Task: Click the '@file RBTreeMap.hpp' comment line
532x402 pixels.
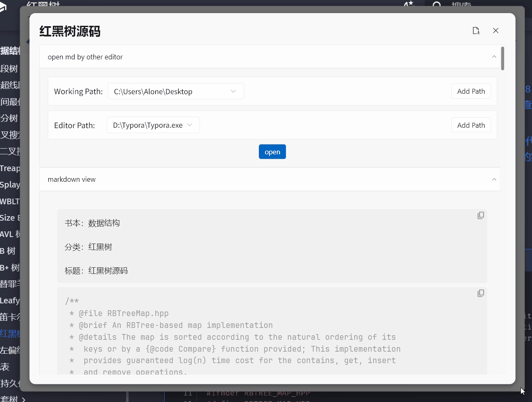Action: (x=123, y=314)
